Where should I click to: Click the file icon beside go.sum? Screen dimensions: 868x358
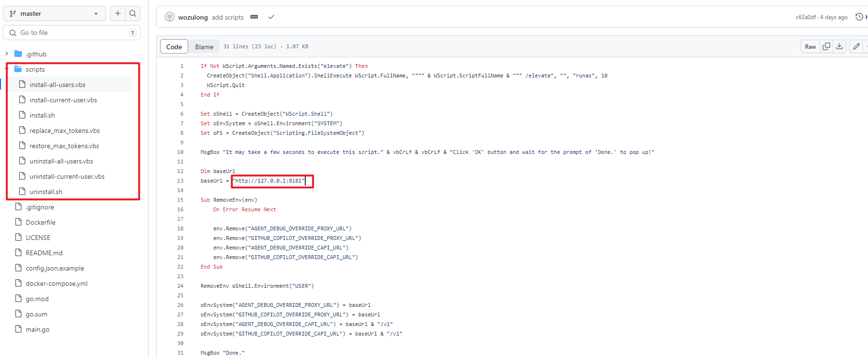click(19, 314)
